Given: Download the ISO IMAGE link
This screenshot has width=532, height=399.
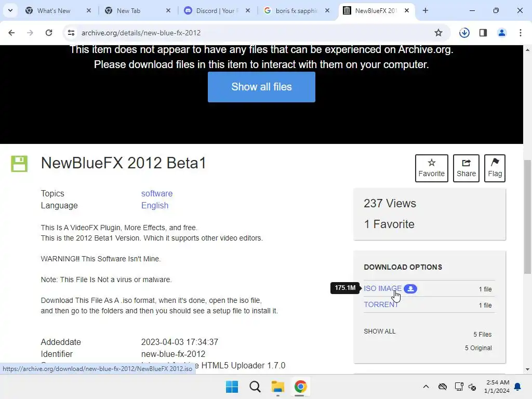Looking at the screenshot, I should (x=382, y=288).
